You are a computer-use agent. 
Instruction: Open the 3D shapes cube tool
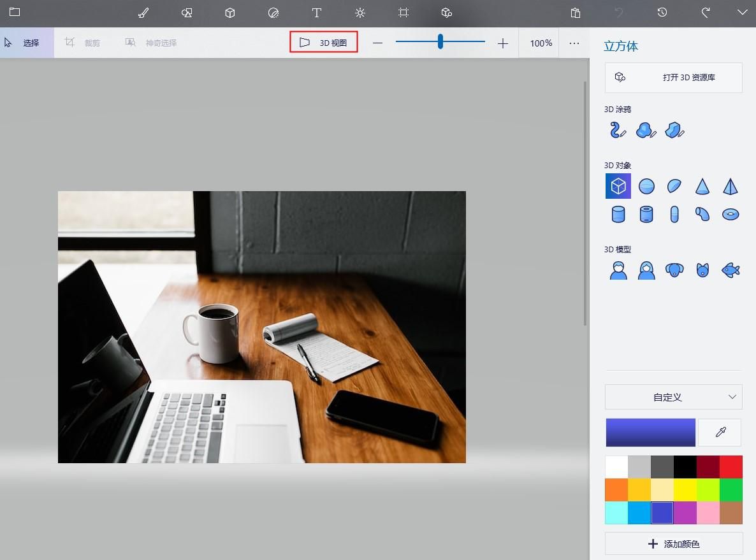pos(230,13)
